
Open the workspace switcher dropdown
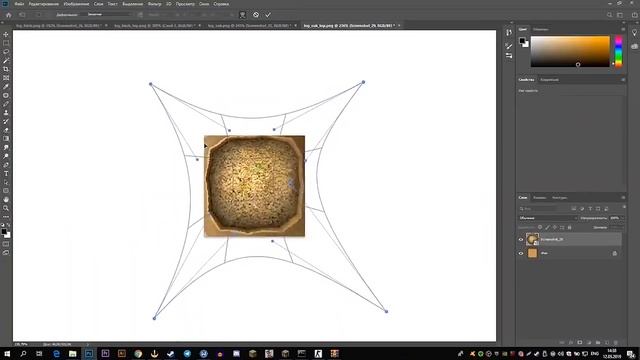click(620, 15)
